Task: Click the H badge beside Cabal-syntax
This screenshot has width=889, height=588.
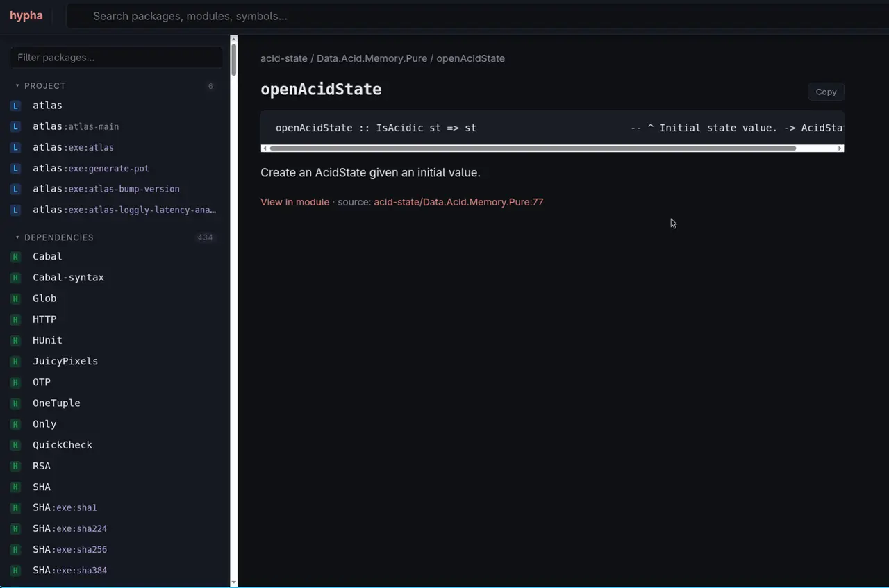Action: click(15, 278)
